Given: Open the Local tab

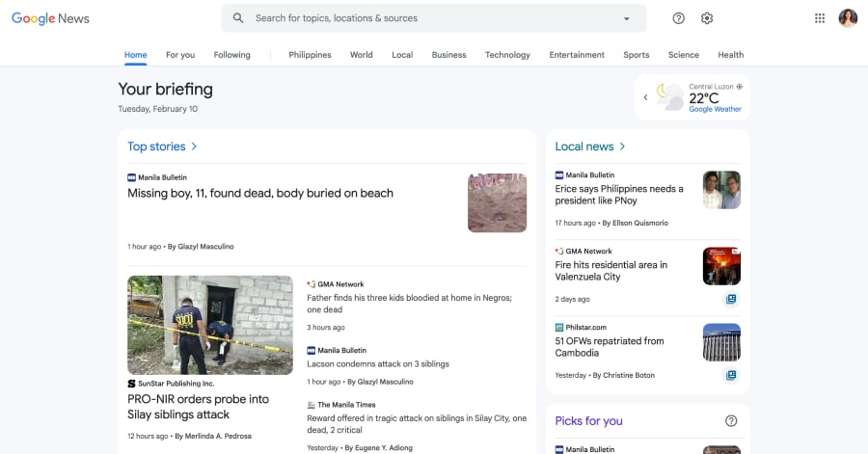Looking at the screenshot, I should [x=402, y=55].
